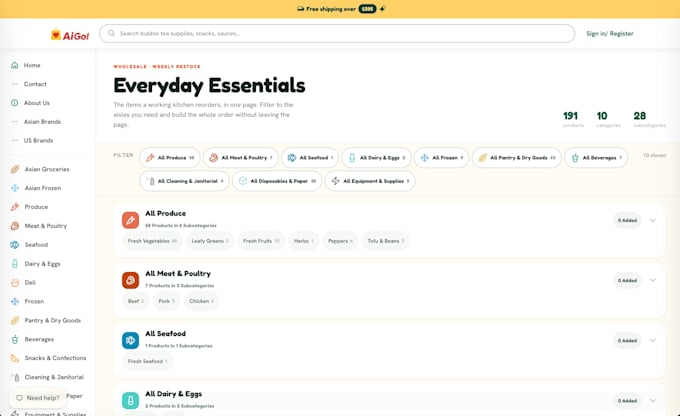680x416 pixels.
Task: Click the About Us info icon
Action: 15,103
